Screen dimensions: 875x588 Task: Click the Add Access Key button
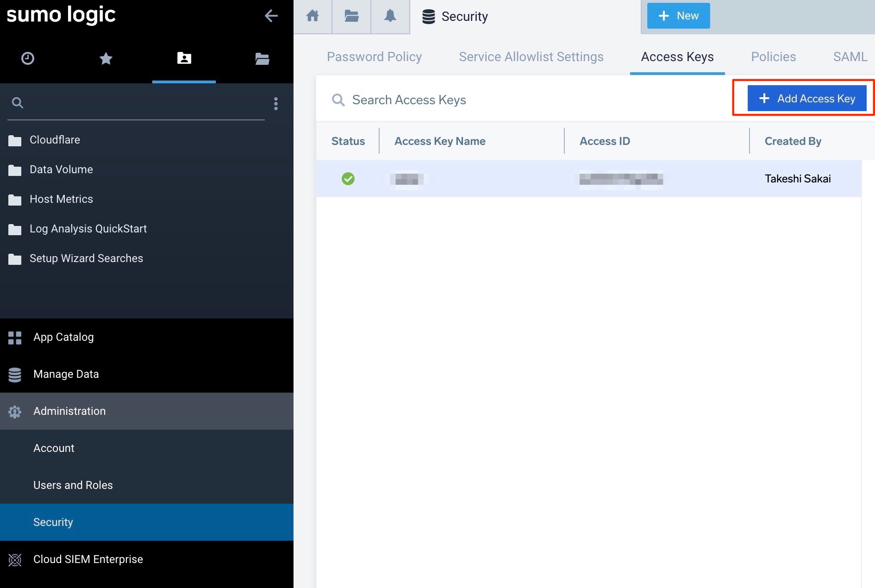point(807,98)
